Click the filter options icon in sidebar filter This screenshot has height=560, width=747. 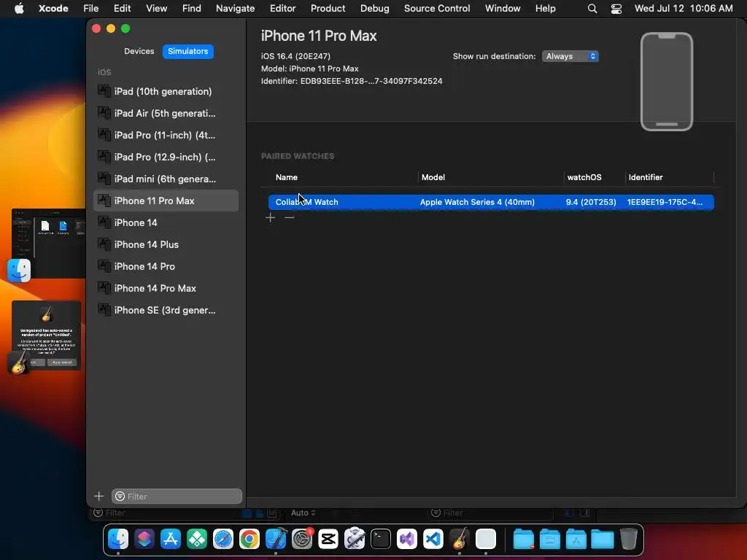[120, 496]
